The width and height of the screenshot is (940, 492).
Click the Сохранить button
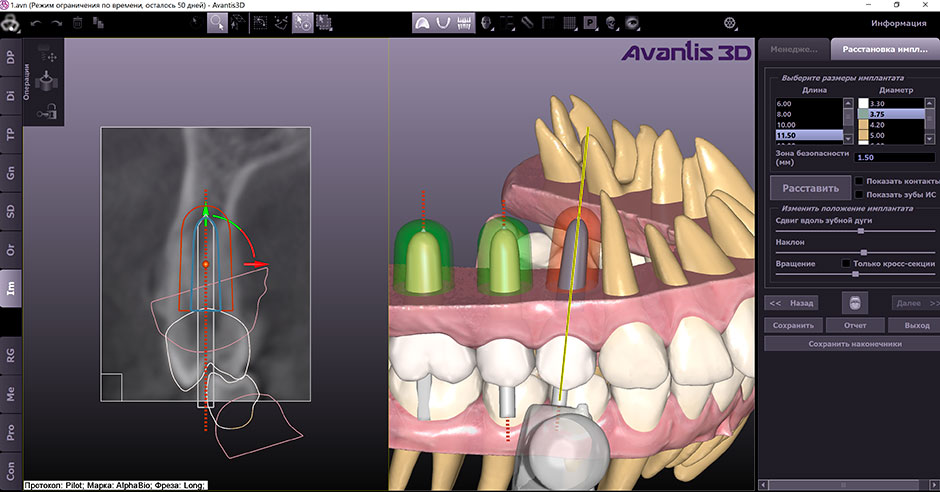[793, 325]
